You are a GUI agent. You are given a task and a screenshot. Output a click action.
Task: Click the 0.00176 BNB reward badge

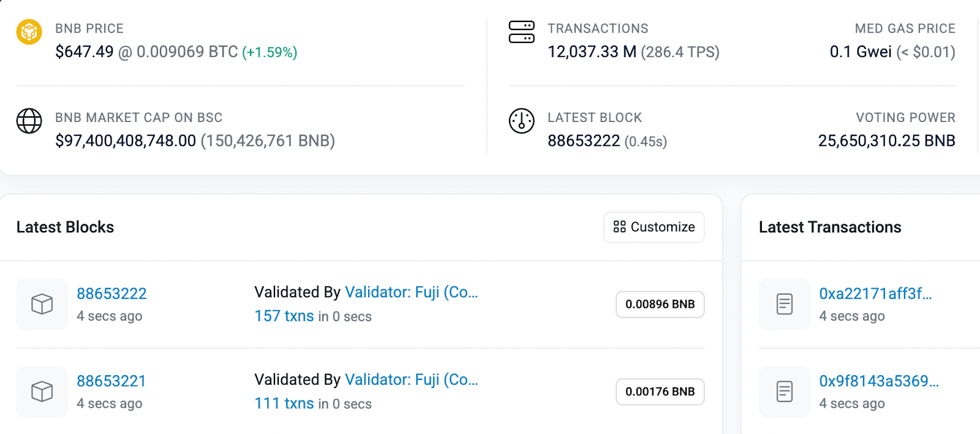point(660,392)
